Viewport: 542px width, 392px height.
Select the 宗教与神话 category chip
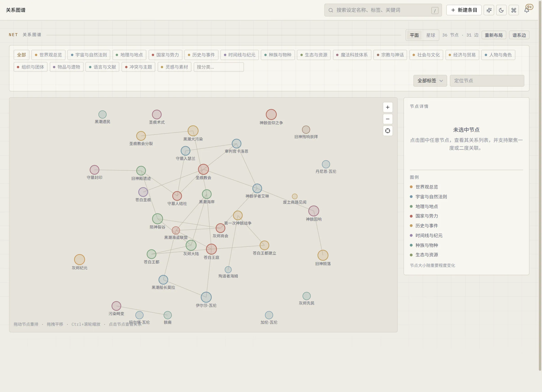tap(390, 55)
